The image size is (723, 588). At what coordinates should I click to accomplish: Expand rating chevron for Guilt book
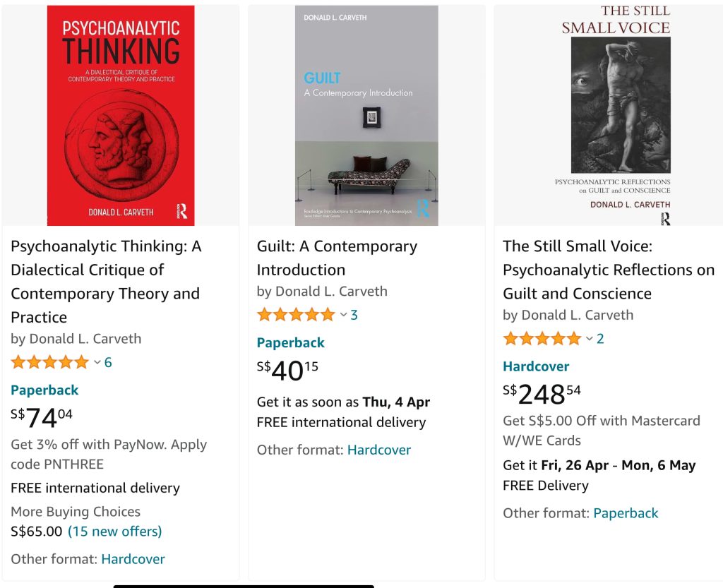tap(344, 315)
